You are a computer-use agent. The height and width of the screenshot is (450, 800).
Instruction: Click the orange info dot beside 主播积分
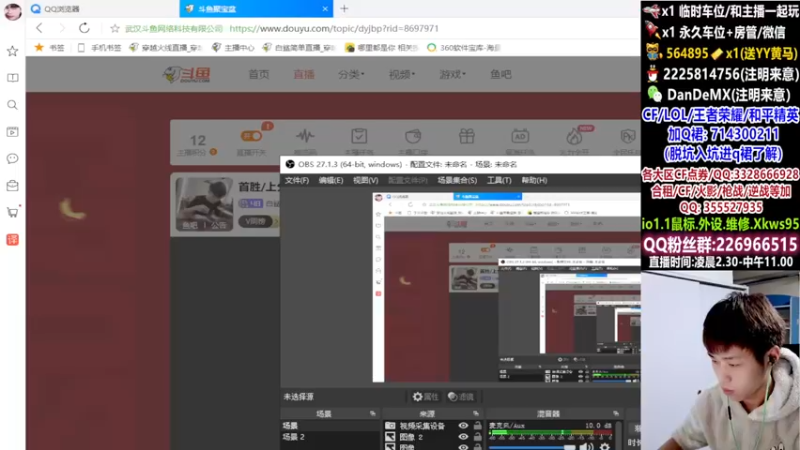pyautogui.click(x=213, y=152)
